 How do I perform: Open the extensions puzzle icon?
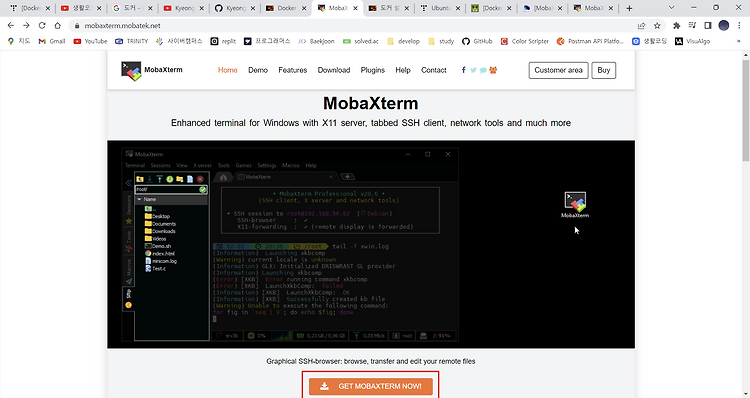tap(676, 25)
